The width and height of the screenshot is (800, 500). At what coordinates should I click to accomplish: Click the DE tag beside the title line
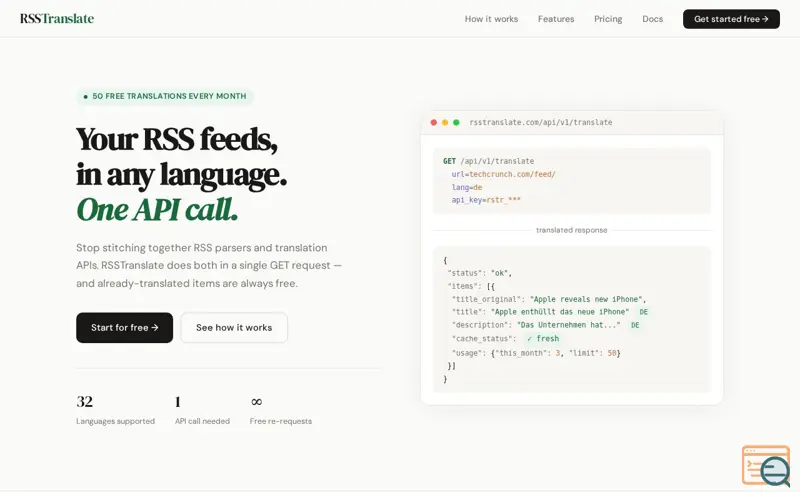[643, 312]
